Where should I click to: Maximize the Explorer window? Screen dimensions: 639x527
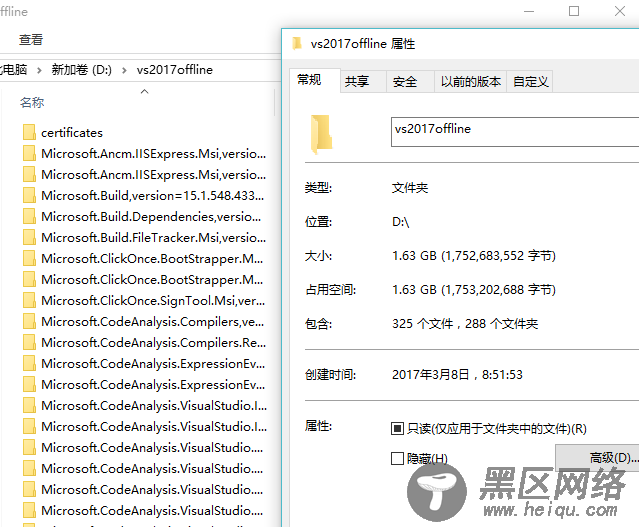click(x=574, y=11)
